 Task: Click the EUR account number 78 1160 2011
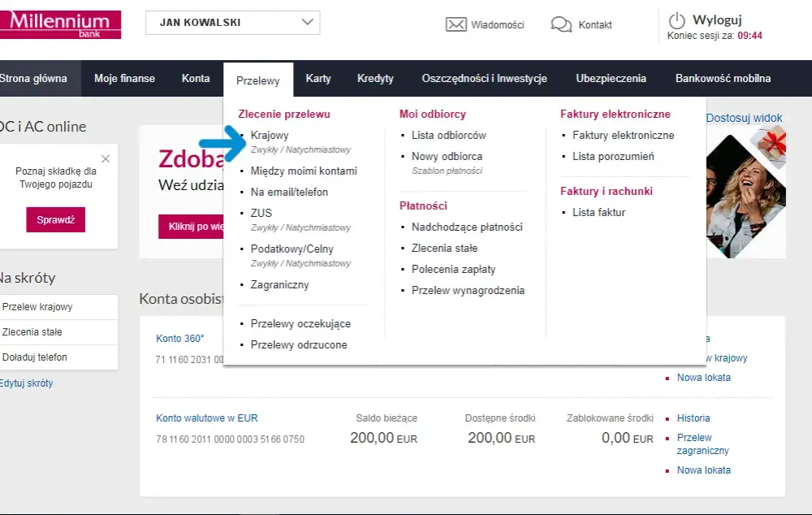click(230, 439)
